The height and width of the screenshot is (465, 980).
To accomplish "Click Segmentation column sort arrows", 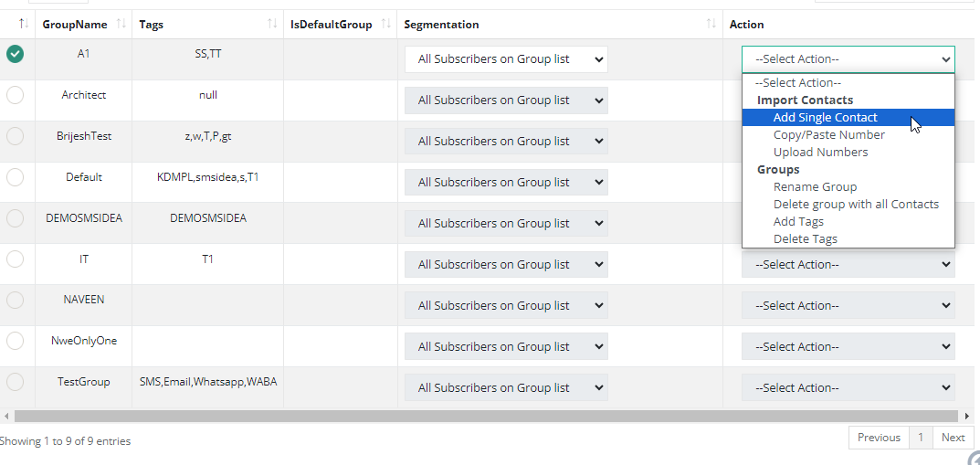I will (711, 25).
